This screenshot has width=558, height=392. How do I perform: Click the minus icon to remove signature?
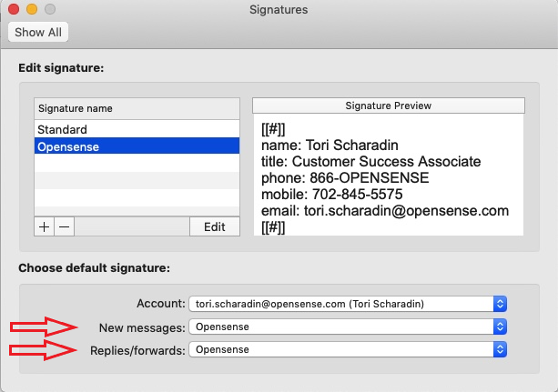[x=64, y=226]
